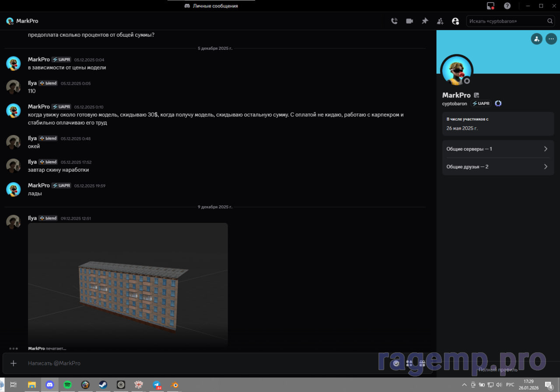Click the help question mark icon
This screenshot has width=560, height=392.
[507, 6]
